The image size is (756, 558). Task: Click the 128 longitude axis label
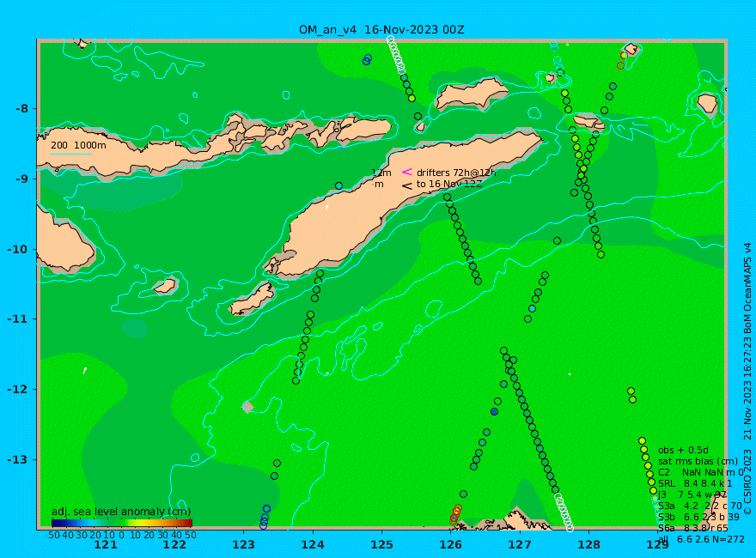(x=589, y=545)
